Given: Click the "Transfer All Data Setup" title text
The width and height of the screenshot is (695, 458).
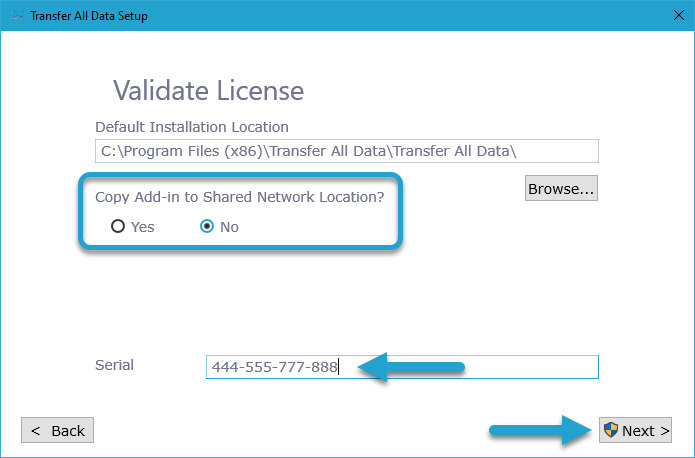Looking at the screenshot, I should click(x=89, y=16).
